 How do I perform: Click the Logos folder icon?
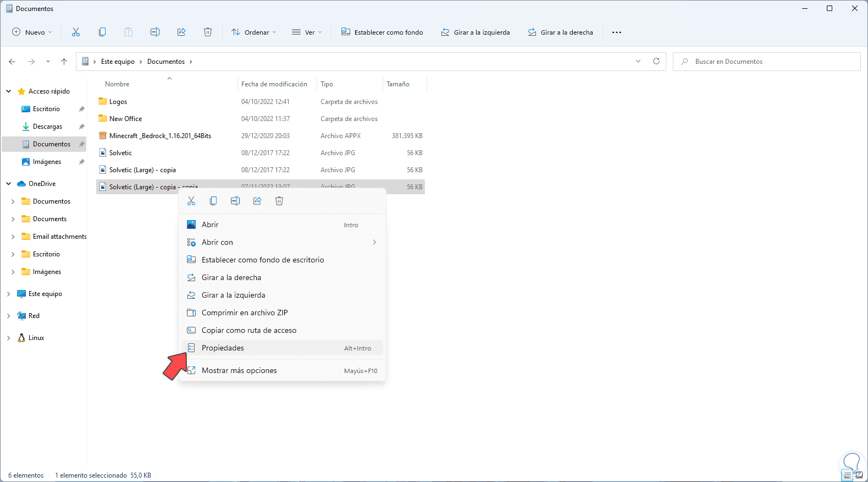[x=103, y=101]
